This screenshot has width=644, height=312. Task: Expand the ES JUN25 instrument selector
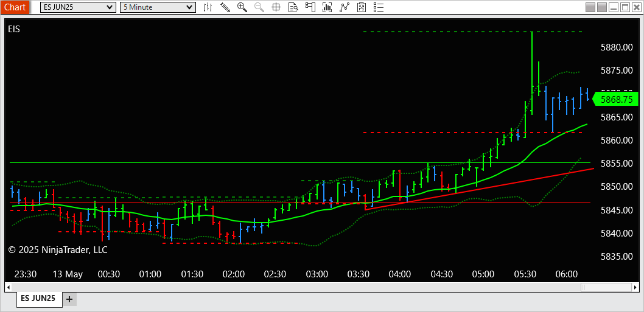pyautogui.click(x=78, y=7)
